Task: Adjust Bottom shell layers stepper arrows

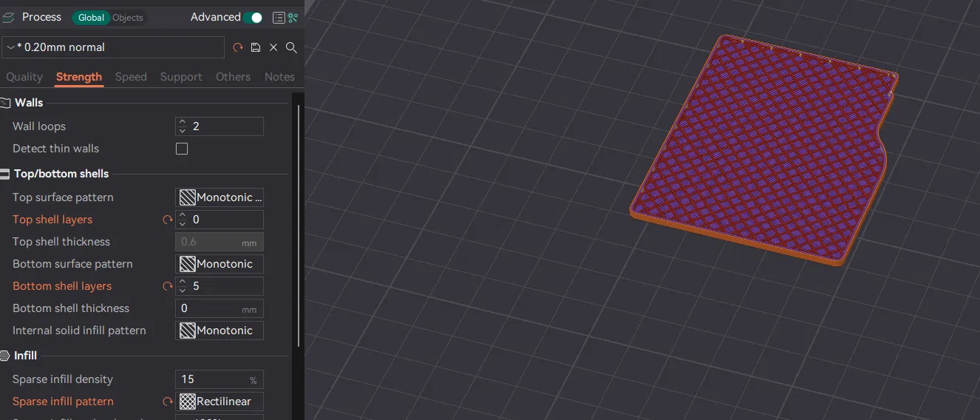Action: [x=183, y=286]
